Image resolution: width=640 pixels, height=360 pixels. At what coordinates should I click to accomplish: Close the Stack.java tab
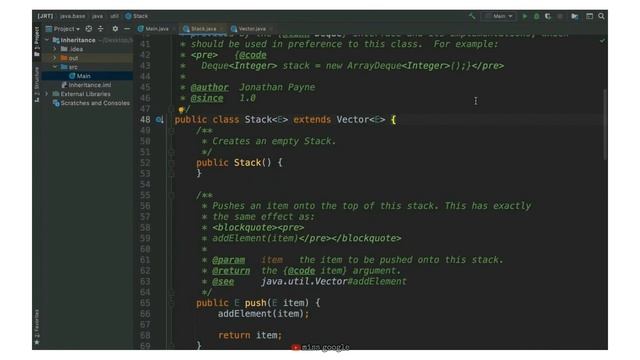tap(222, 29)
